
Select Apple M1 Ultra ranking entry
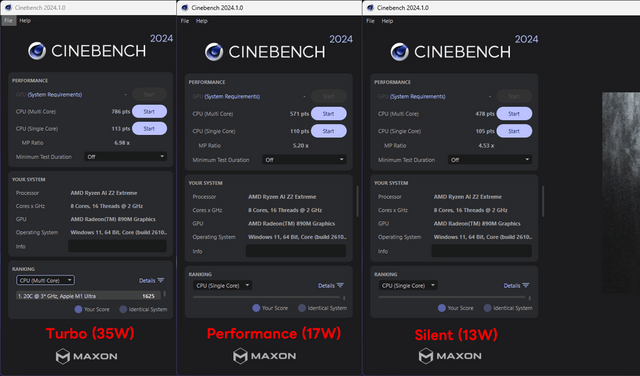coord(89,296)
